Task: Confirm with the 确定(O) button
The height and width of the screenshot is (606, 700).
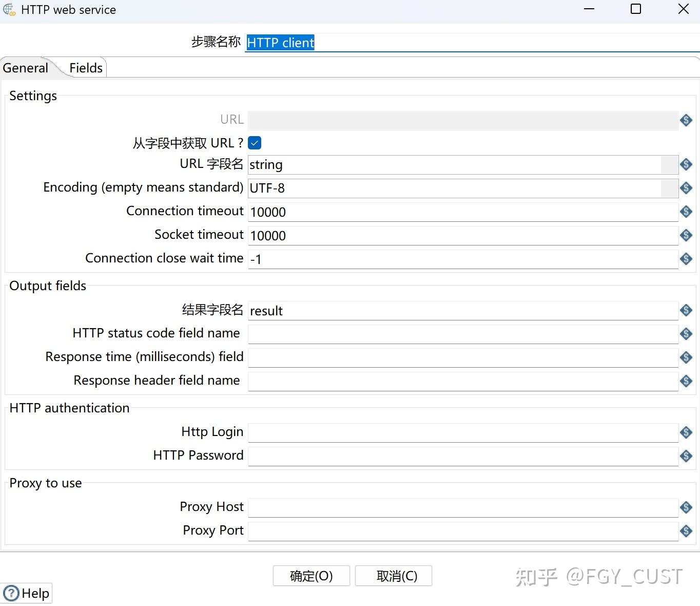Action: tap(312, 576)
